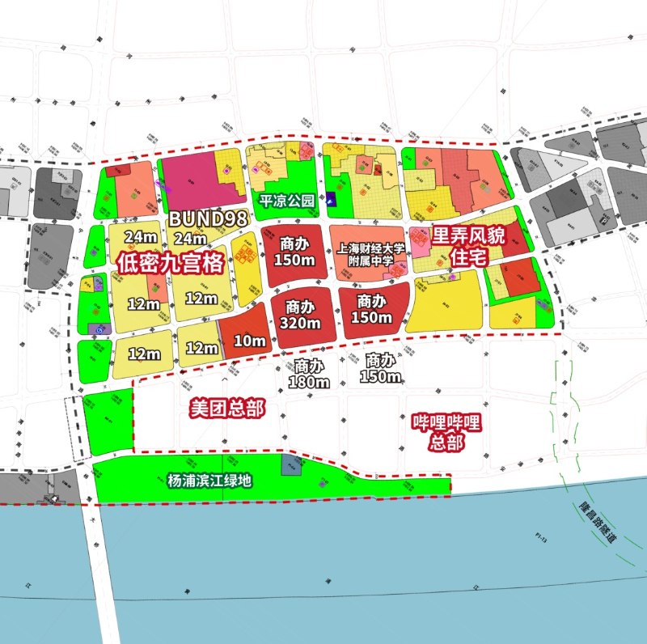Viewport: 647px width, 644px height.
Task: Click the blue icon inside 平凉公园 green area
Action: (x=330, y=200)
